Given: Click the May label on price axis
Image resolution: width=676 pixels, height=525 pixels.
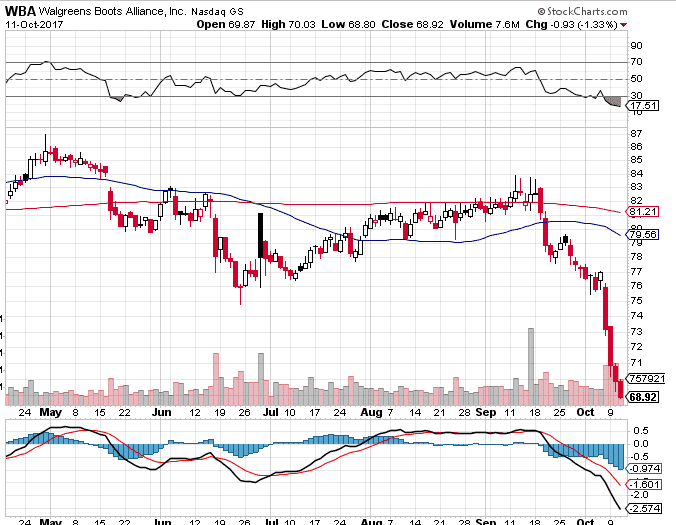Looking at the screenshot, I should 50,412.
